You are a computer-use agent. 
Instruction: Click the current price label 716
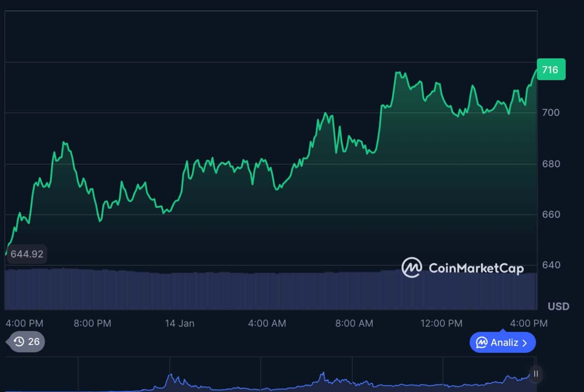point(551,70)
